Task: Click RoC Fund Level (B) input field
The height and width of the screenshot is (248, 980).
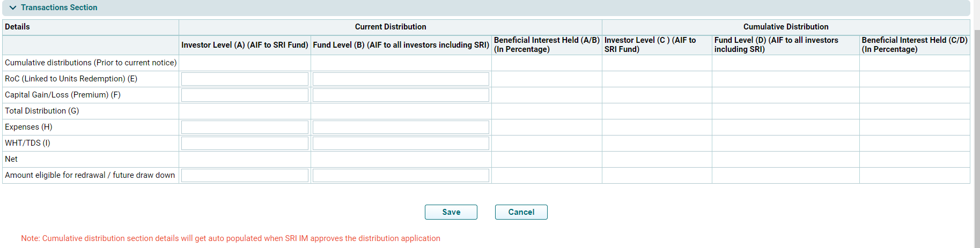Action: click(x=401, y=79)
